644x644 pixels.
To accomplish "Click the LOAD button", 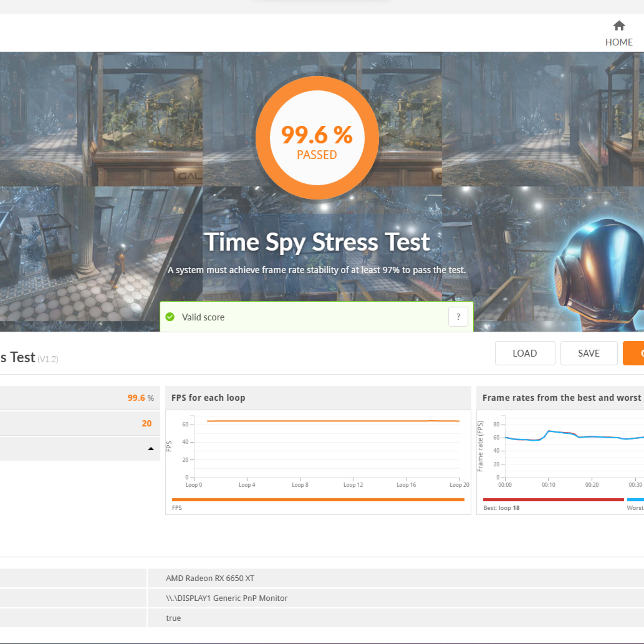I will tap(525, 353).
